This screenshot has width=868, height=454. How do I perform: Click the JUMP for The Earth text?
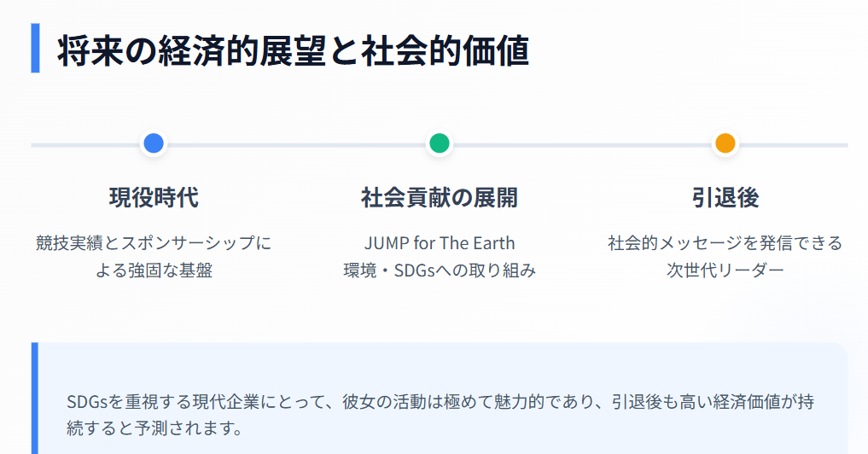pos(440,243)
